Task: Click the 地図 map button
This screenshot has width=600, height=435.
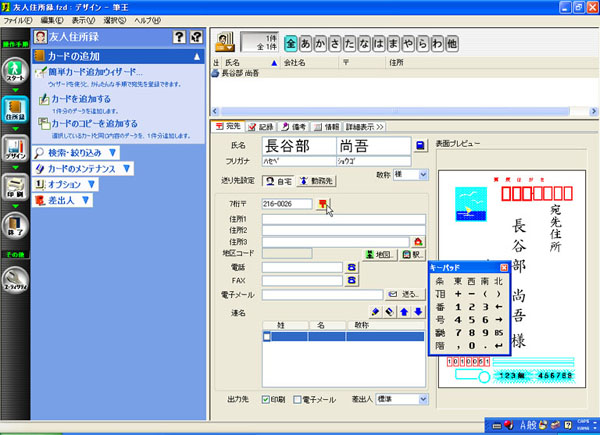Action: click(377, 254)
